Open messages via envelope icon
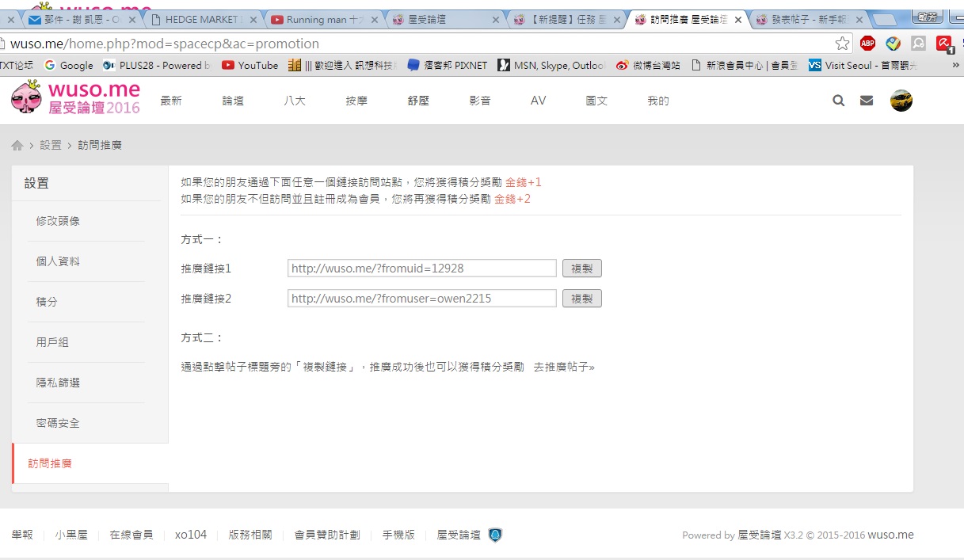The width and height of the screenshot is (964, 560). 867,101
